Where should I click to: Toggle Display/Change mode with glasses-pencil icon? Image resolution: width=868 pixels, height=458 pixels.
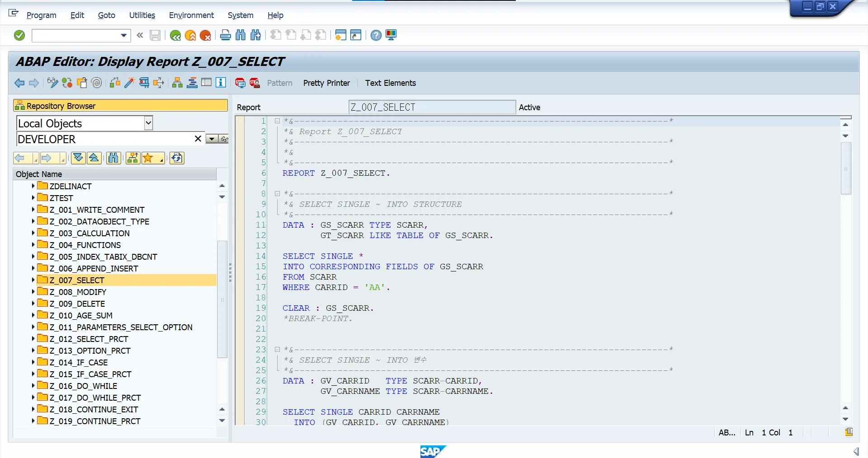pos(52,83)
